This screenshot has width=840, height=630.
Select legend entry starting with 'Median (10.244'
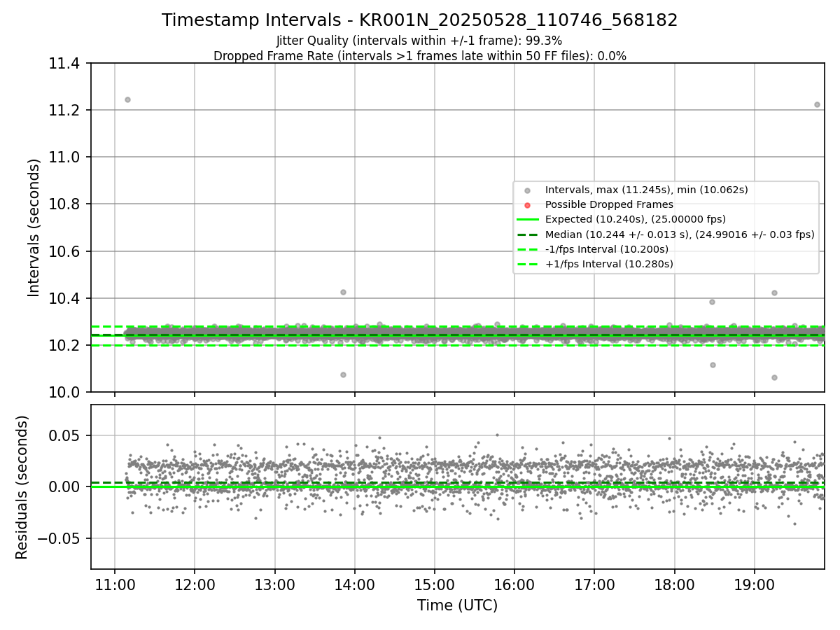point(680,234)
